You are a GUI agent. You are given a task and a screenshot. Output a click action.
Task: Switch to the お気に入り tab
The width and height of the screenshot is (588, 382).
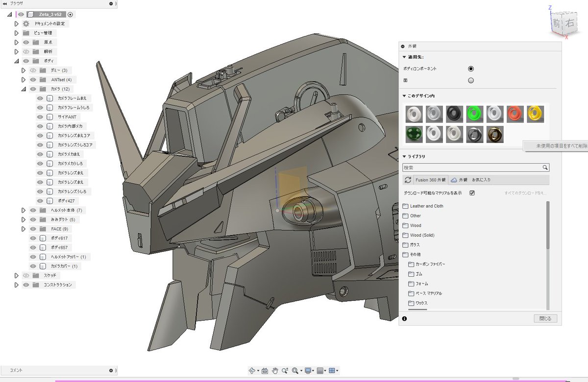(481, 180)
